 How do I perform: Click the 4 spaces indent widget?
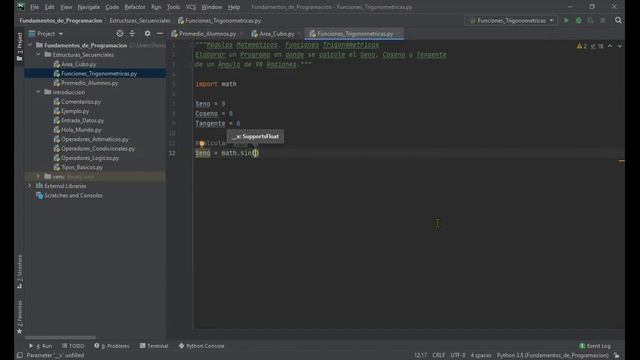click(481, 355)
